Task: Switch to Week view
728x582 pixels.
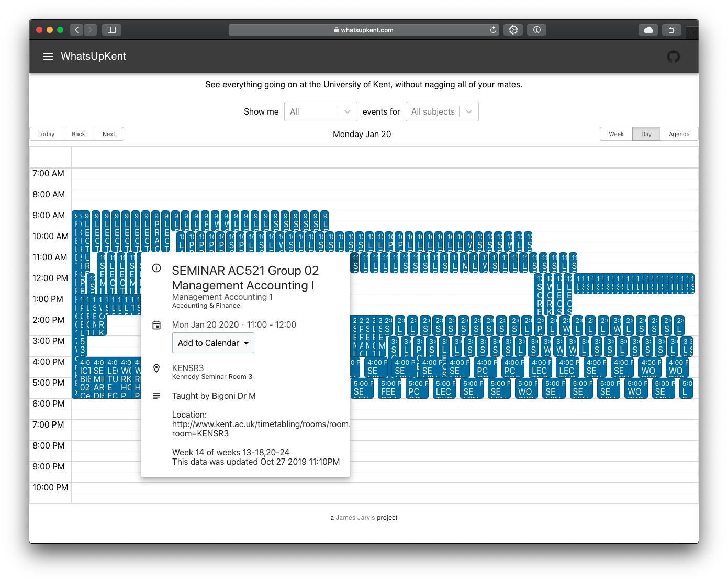Action: click(x=616, y=134)
